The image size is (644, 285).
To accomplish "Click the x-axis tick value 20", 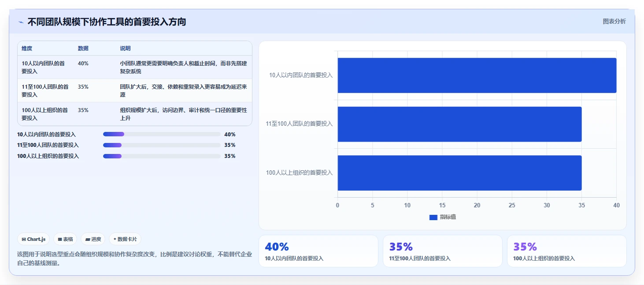I will pyautogui.click(x=477, y=205).
